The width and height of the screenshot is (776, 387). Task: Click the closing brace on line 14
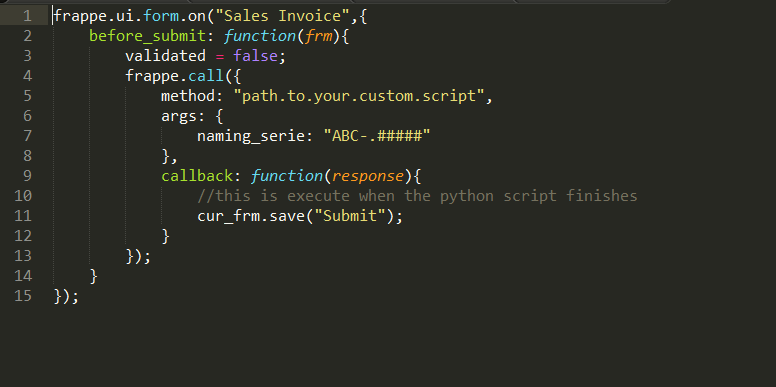94,276
